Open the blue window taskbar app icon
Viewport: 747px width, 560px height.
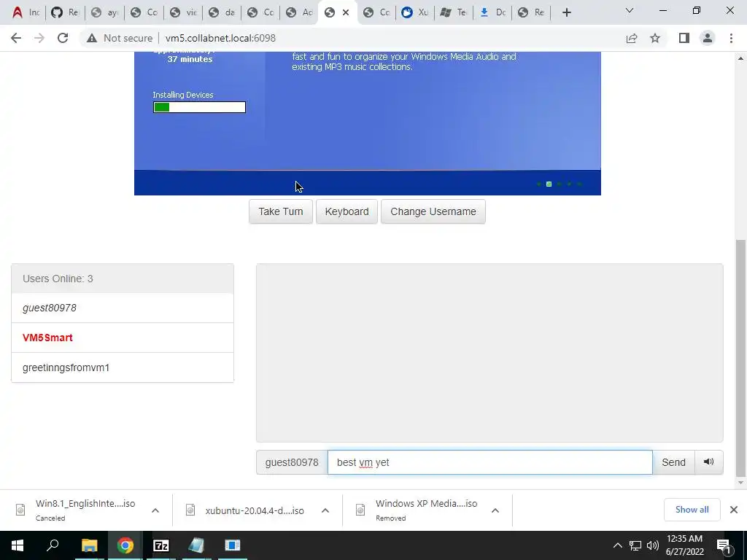[x=233, y=545]
